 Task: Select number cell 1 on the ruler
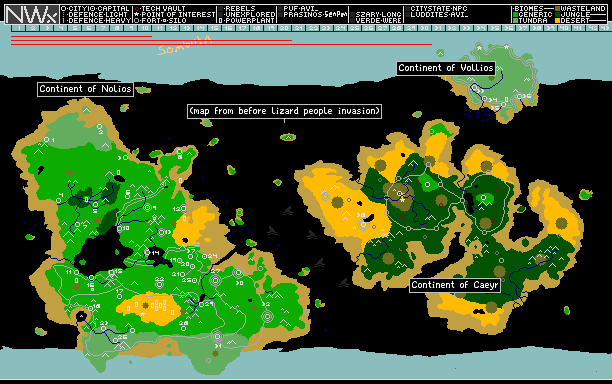[x=19, y=28]
